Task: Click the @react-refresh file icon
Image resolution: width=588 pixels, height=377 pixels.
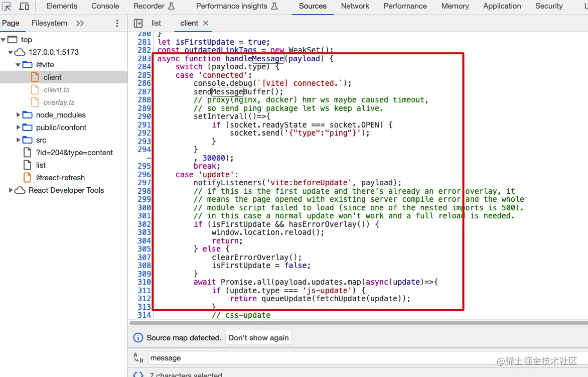Action: coord(28,178)
